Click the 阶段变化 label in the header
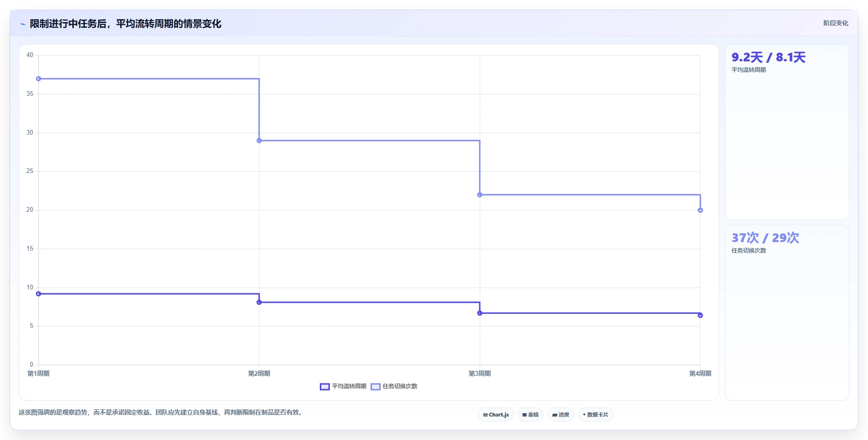 click(835, 23)
